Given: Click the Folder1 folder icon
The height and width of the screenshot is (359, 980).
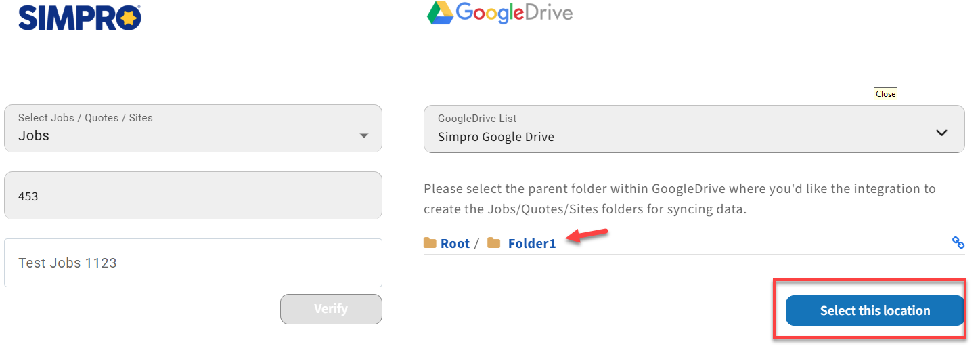Looking at the screenshot, I should (x=494, y=242).
